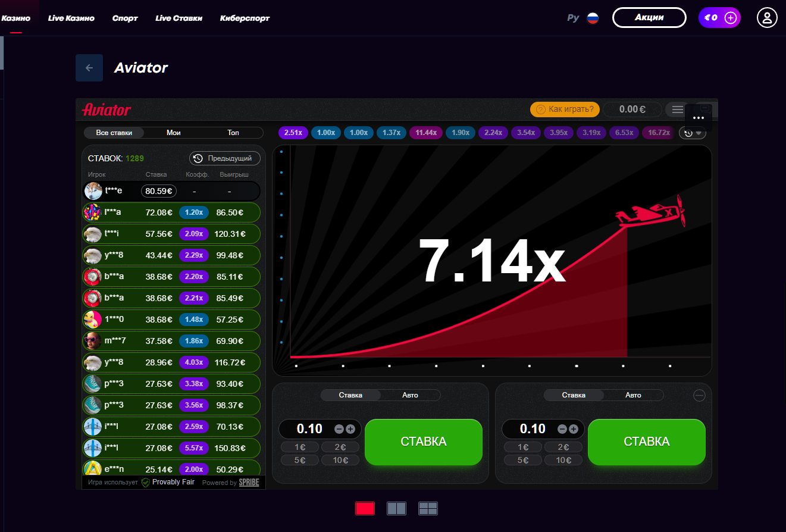Expand the round history dropdown
The height and width of the screenshot is (532, 786).
tap(693, 133)
